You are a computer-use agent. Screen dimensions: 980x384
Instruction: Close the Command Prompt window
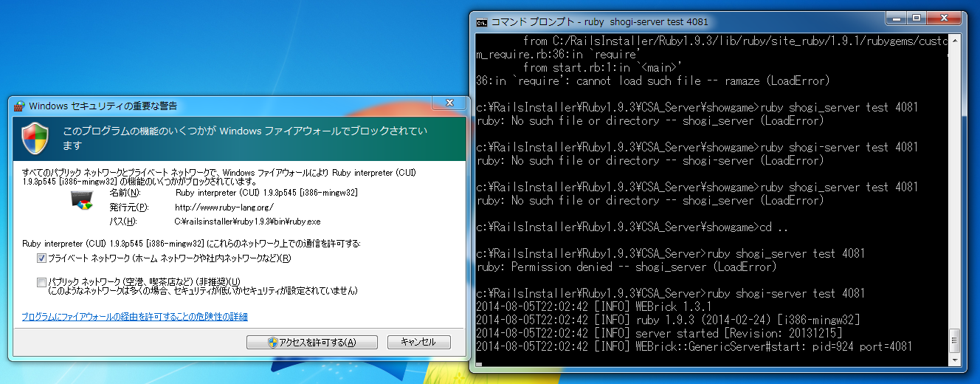tap(944, 17)
